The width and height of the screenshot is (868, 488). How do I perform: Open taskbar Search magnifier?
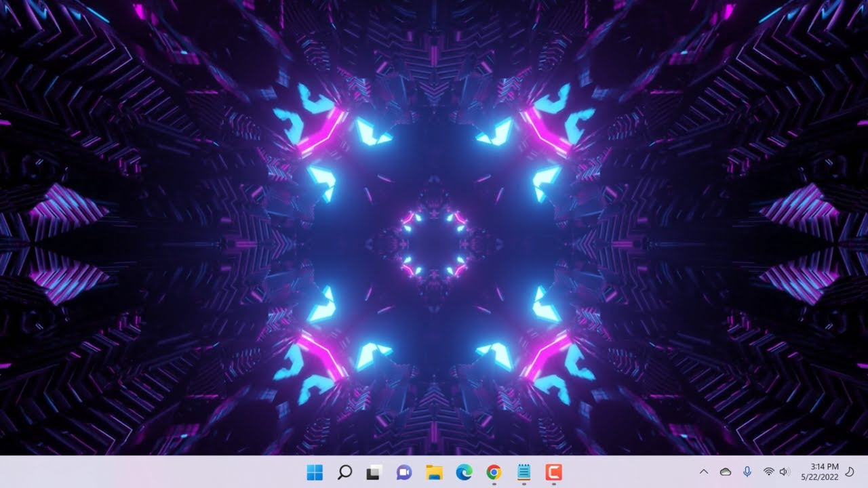344,472
